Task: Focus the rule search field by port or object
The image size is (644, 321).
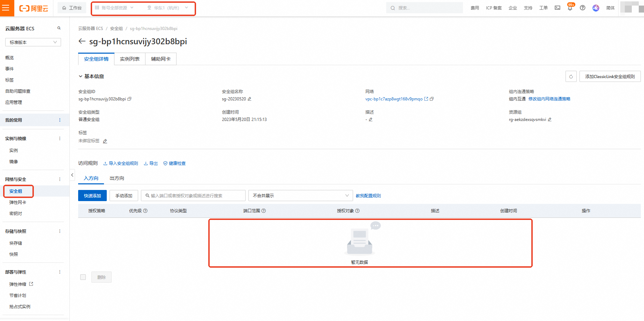Action: click(x=193, y=196)
